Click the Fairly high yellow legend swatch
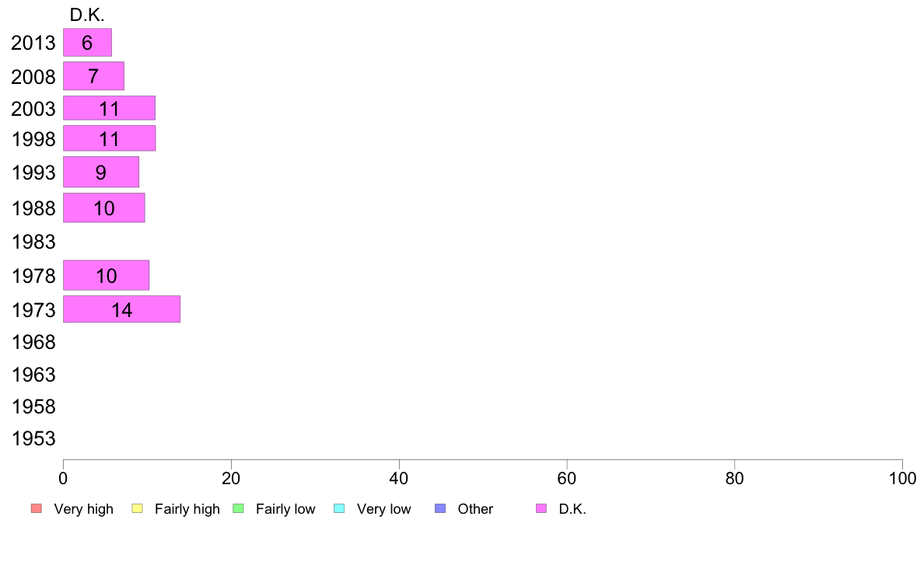 (x=138, y=508)
